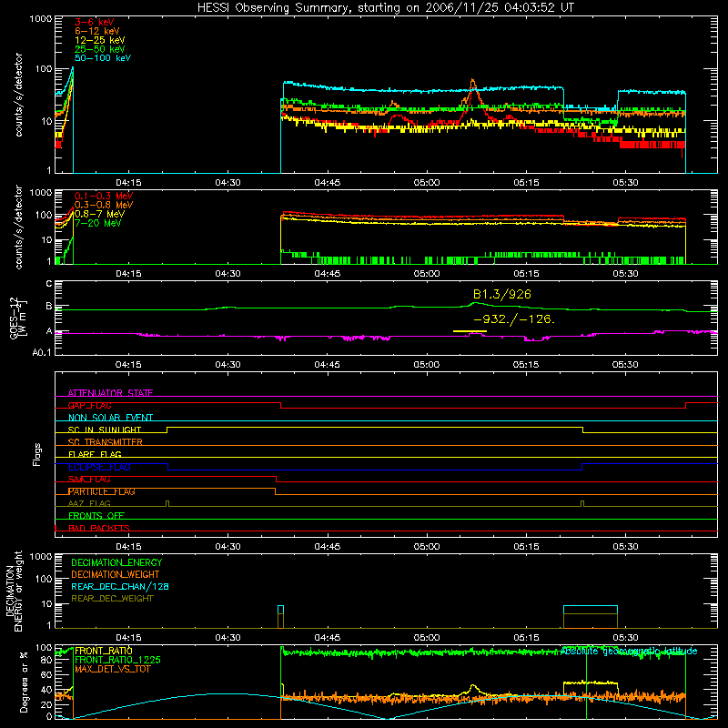
Task: Click the FRONT_RATIO legend label
Action: pyautogui.click(x=103, y=651)
